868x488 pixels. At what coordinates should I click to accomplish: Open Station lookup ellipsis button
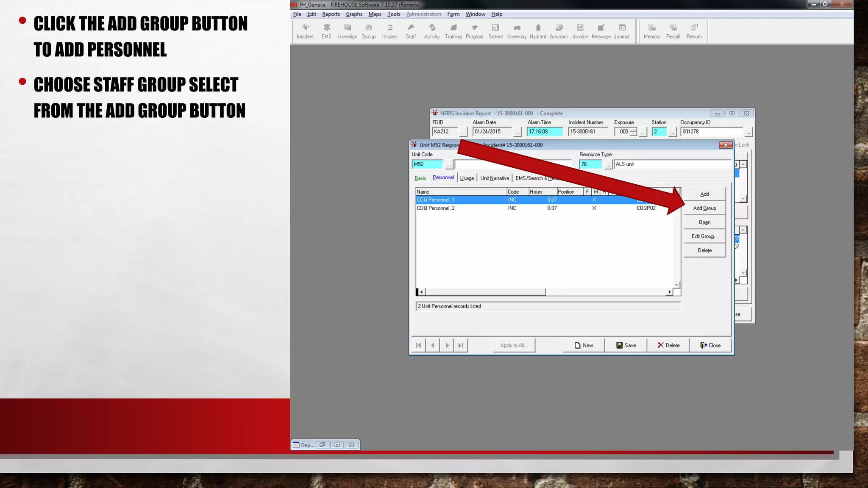point(672,132)
